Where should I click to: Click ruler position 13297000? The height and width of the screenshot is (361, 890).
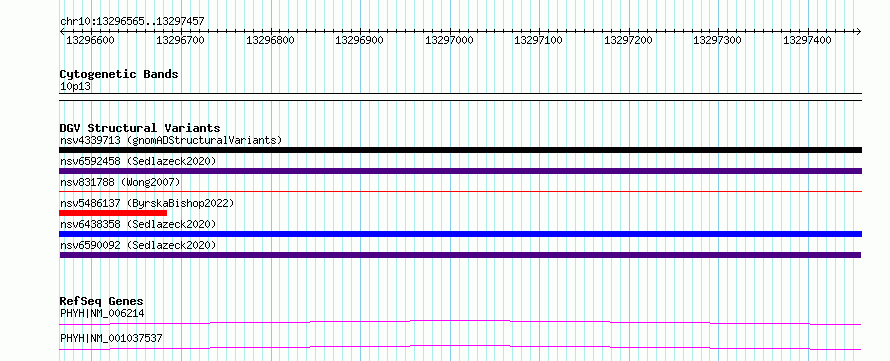coord(449,40)
